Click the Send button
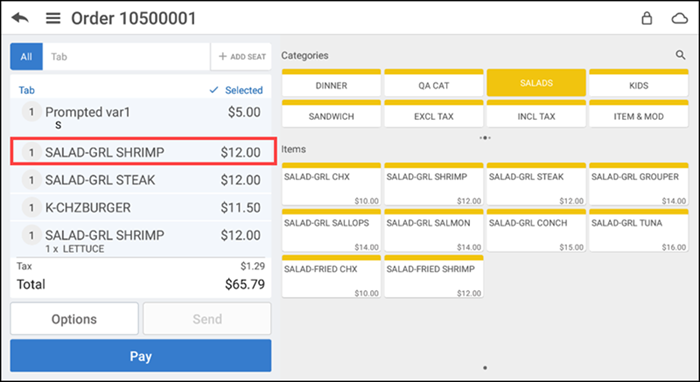Screen dimensions: 700x382 [207, 319]
